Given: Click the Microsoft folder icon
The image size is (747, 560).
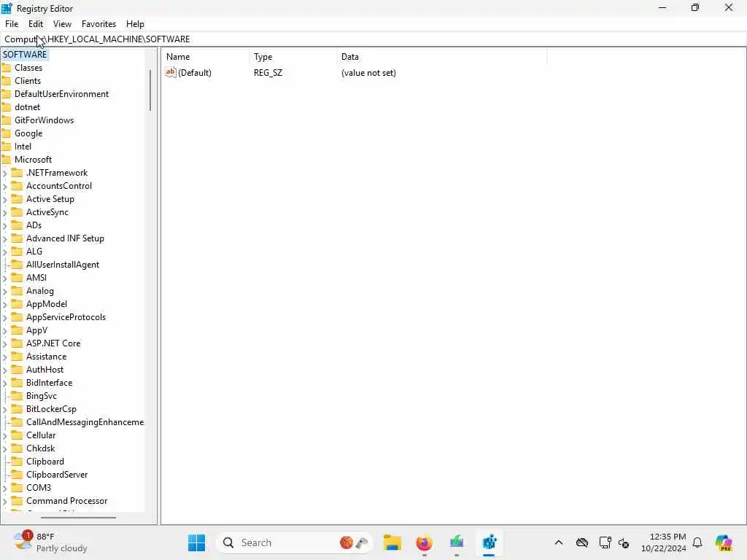Looking at the screenshot, I should [6, 160].
